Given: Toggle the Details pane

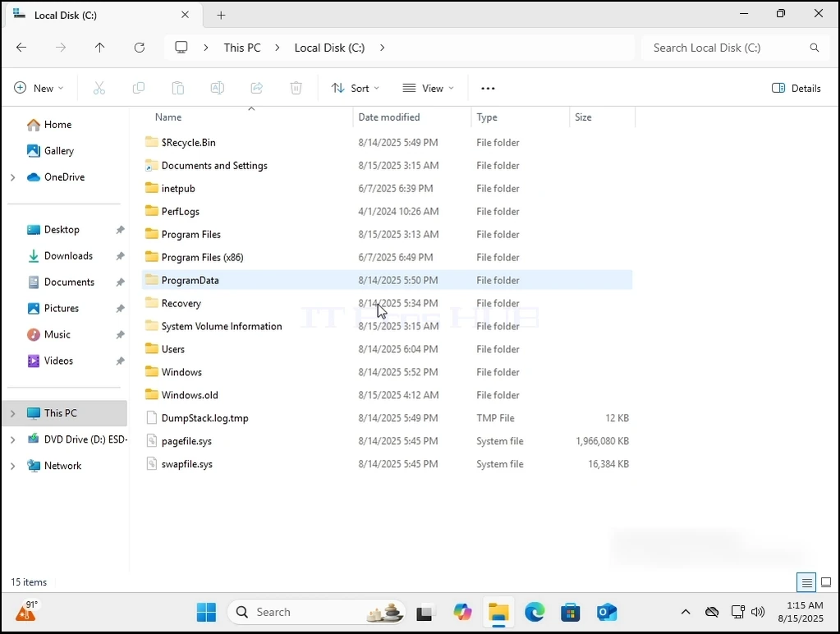Looking at the screenshot, I should click(796, 89).
